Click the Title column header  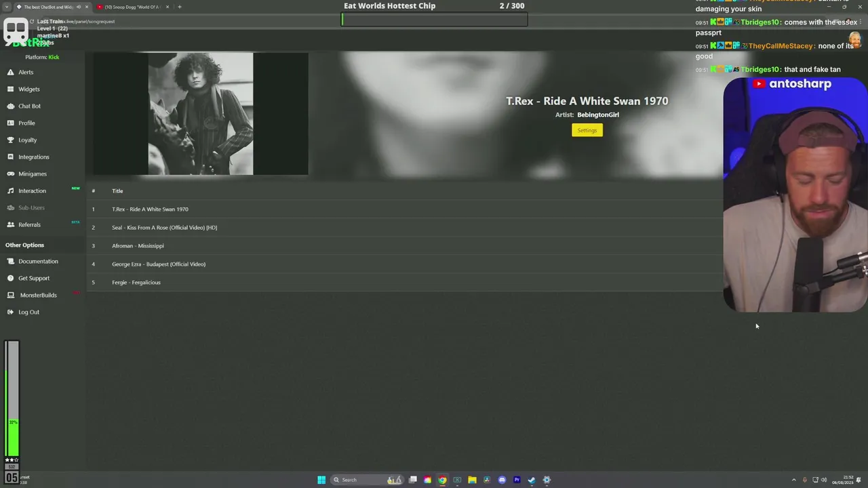117,190
